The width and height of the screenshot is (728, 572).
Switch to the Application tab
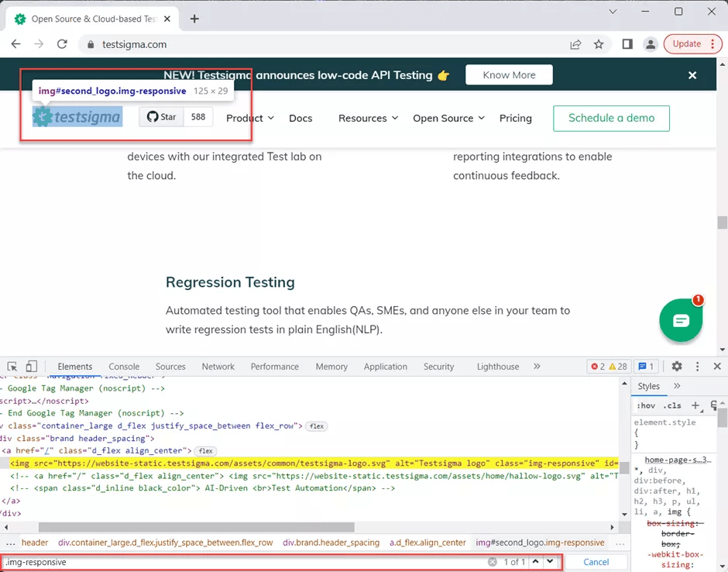click(x=386, y=367)
